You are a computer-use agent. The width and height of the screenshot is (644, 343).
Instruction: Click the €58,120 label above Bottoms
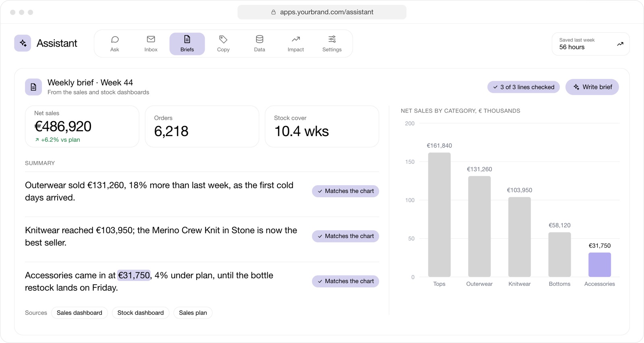click(559, 225)
